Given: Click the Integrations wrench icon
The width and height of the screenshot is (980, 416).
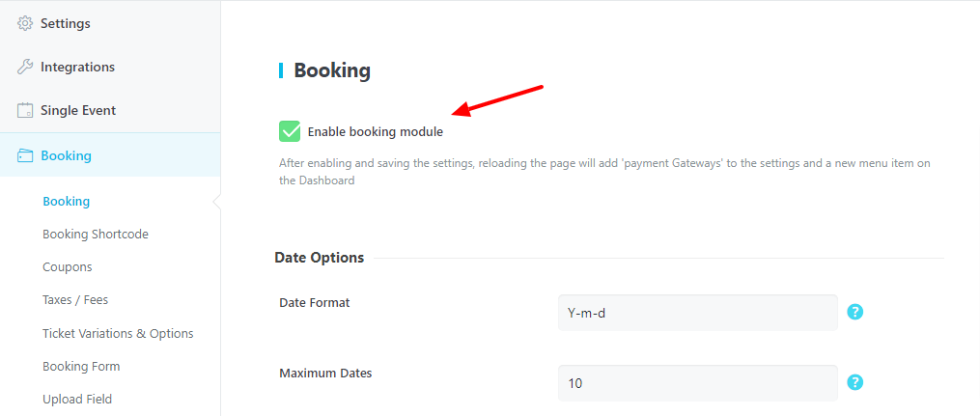Looking at the screenshot, I should click(x=25, y=67).
